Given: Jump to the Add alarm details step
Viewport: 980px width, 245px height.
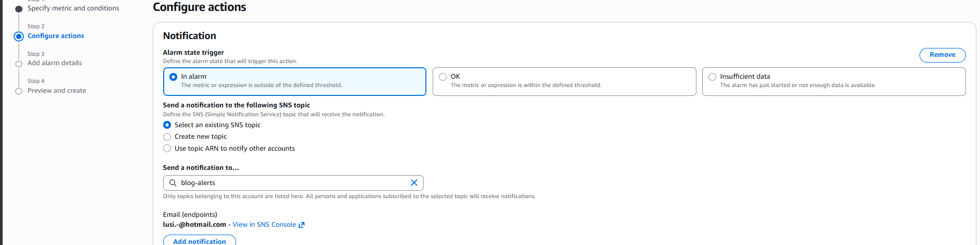Looking at the screenshot, I should (55, 63).
